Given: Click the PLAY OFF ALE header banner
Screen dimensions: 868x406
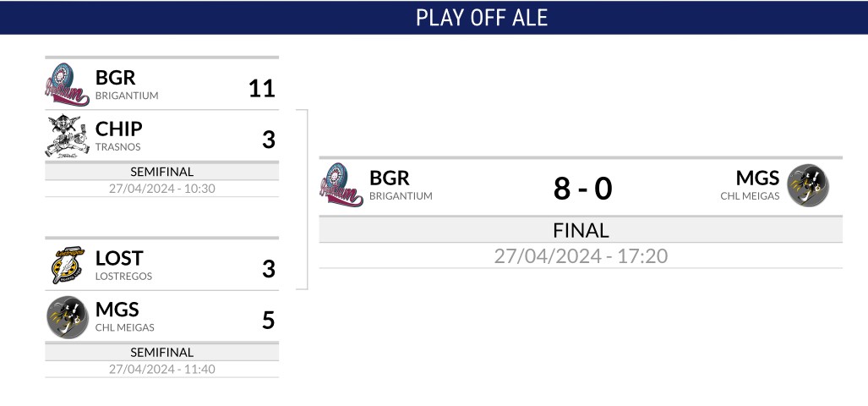Looking at the screenshot, I should coord(434,18).
